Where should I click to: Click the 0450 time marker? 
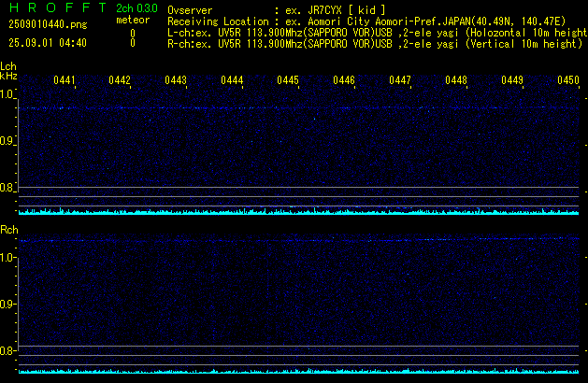pyautogui.click(x=568, y=80)
